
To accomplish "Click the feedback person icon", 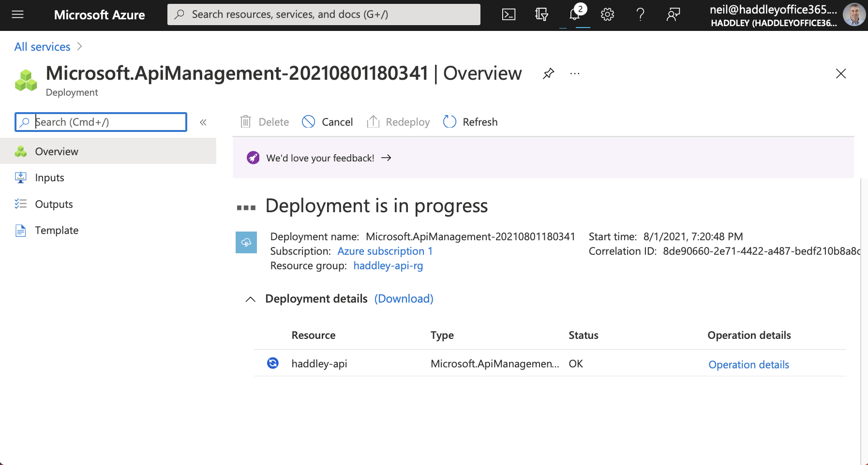I will coord(673,15).
